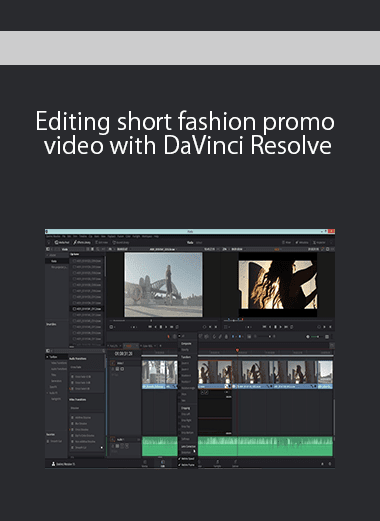Toggle the Effects Library panel button

pyautogui.click(x=82, y=242)
